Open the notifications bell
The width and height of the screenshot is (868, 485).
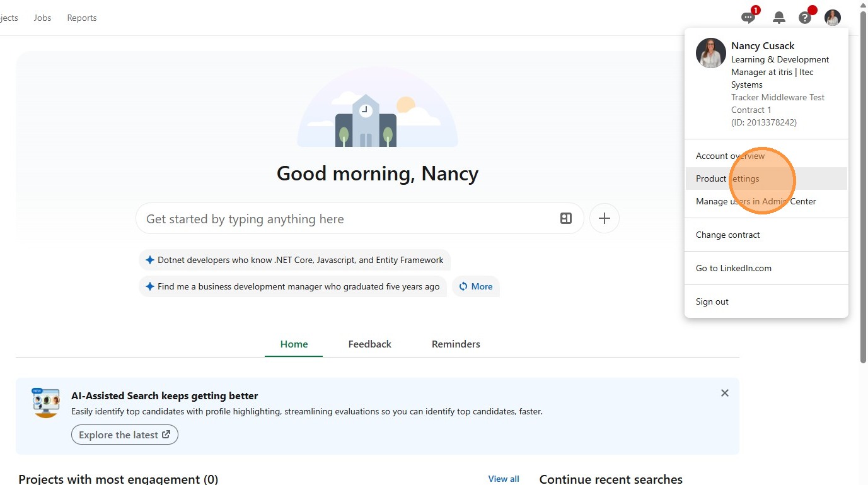(x=779, y=18)
